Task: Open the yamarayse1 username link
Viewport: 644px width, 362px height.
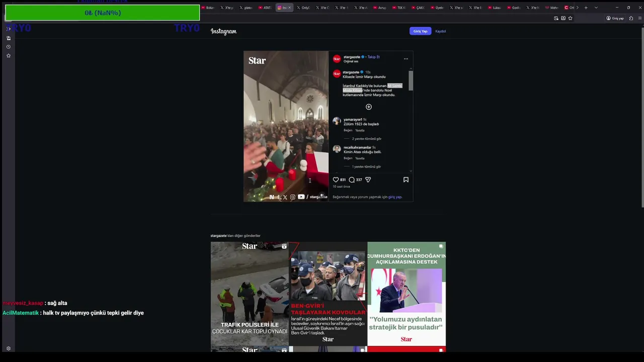Action: [x=353, y=120]
